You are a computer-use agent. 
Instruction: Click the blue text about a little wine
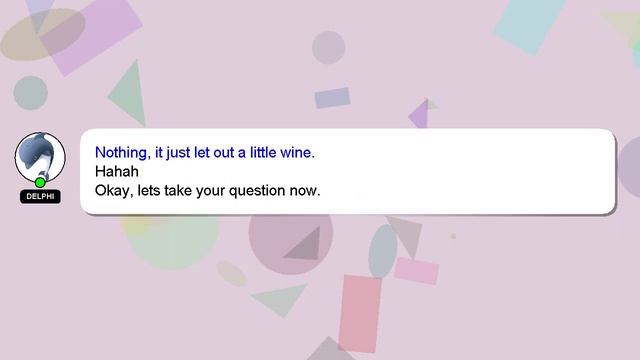point(204,153)
